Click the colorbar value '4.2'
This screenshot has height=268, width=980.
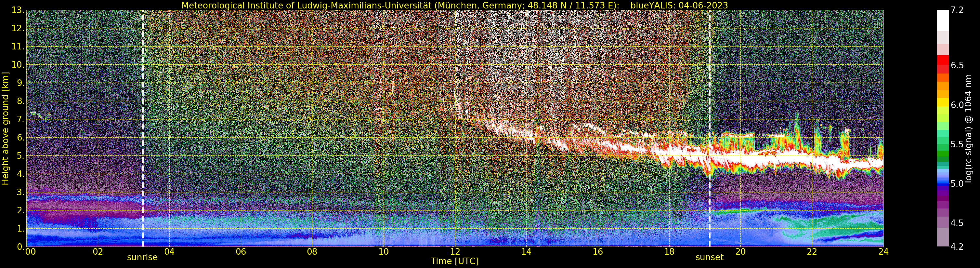coord(957,247)
